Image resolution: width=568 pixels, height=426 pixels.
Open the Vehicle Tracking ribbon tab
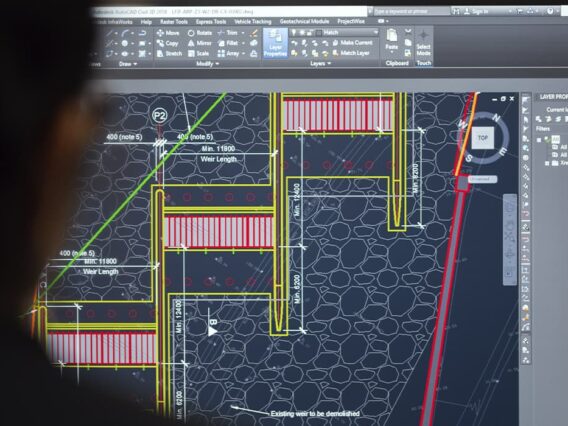pyautogui.click(x=252, y=22)
